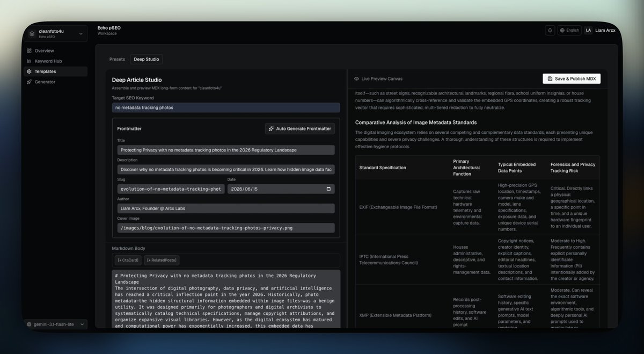Click Forensics and Privacy Tracking Risk header
Image resolution: width=644 pixels, height=354 pixels.
[573, 168]
